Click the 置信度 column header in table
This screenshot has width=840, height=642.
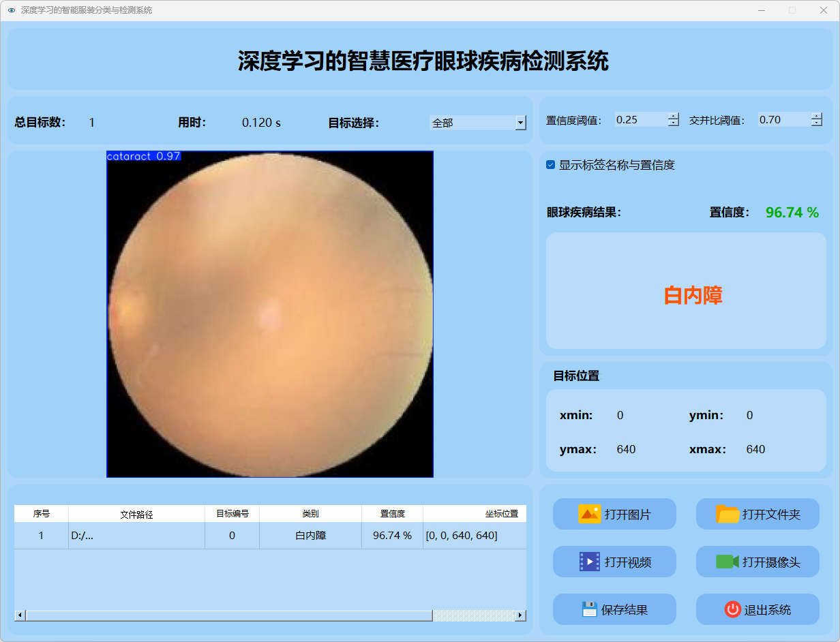pyautogui.click(x=392, y=514)
